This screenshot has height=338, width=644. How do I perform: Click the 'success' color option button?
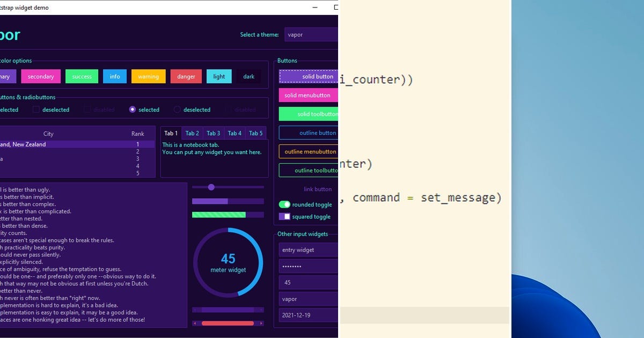(x=82, y=76)
